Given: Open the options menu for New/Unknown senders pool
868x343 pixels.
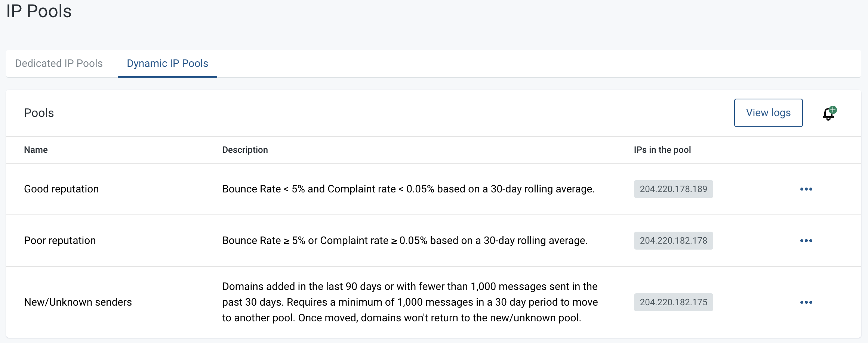Looking at the screenshot, I should coord(806,302).
